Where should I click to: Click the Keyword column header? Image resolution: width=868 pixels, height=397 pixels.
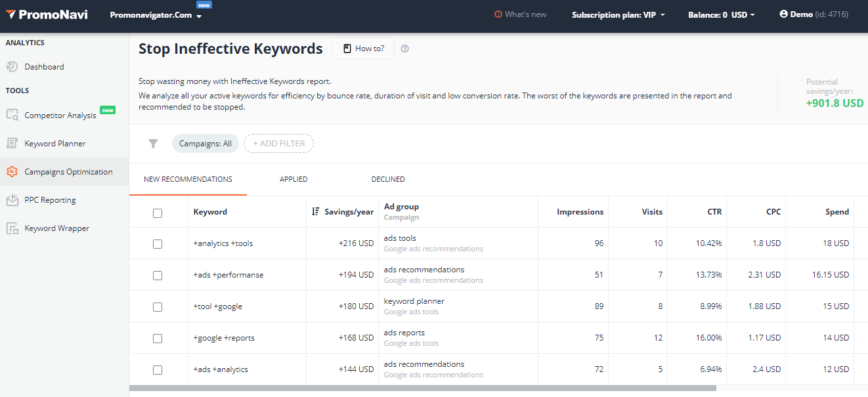pyautogui.click(x=210, y=212)
